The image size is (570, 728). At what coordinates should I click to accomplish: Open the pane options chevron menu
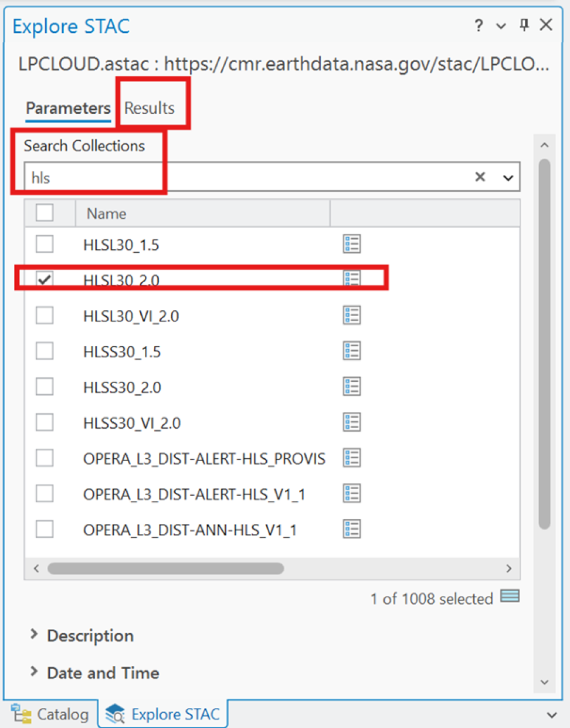(x=501, y=26)
